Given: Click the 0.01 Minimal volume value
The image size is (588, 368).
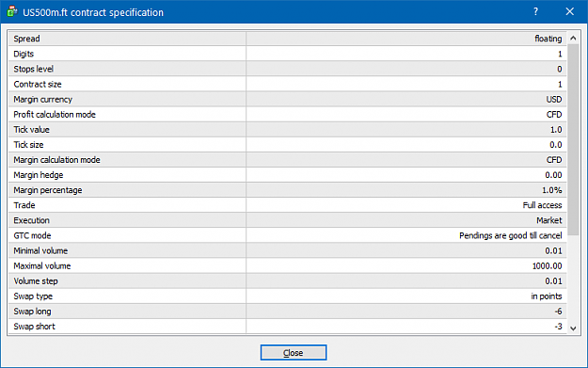Looking at the screenshot, I should pyautogui.click(x=553, y=250).
